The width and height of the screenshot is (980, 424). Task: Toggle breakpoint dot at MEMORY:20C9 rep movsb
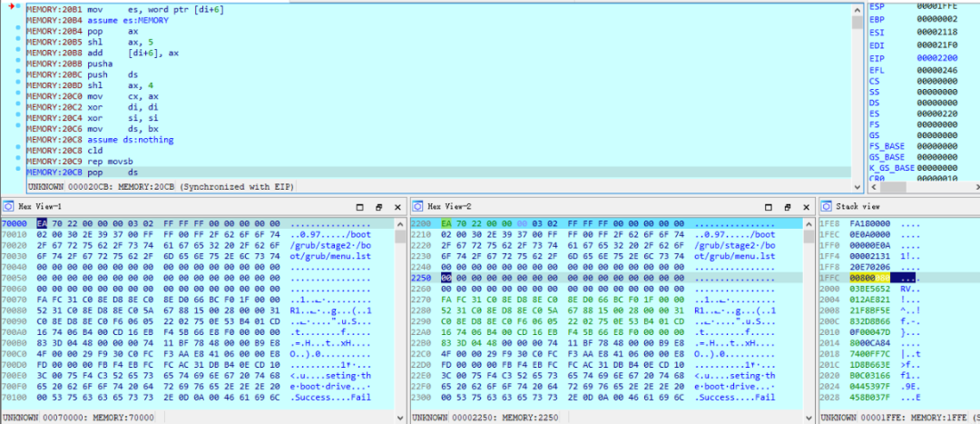[18, 162]
